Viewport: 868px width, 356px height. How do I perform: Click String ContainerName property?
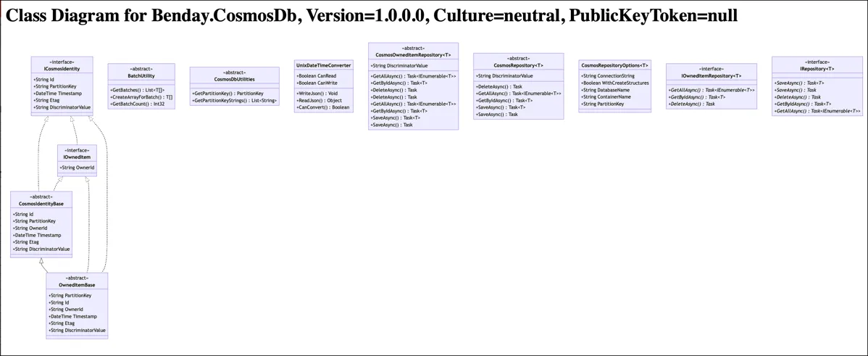pos(606,97)
